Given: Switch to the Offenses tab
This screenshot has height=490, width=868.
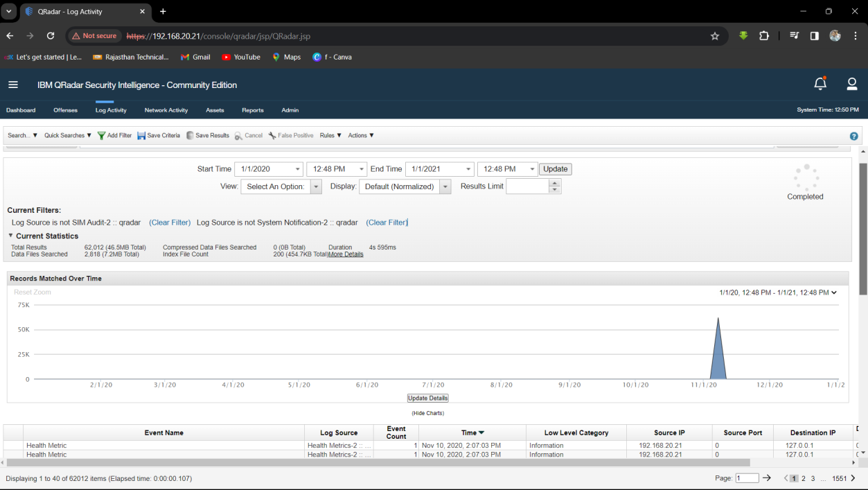Looking at the screenshot, I should (x=65, y=110).
